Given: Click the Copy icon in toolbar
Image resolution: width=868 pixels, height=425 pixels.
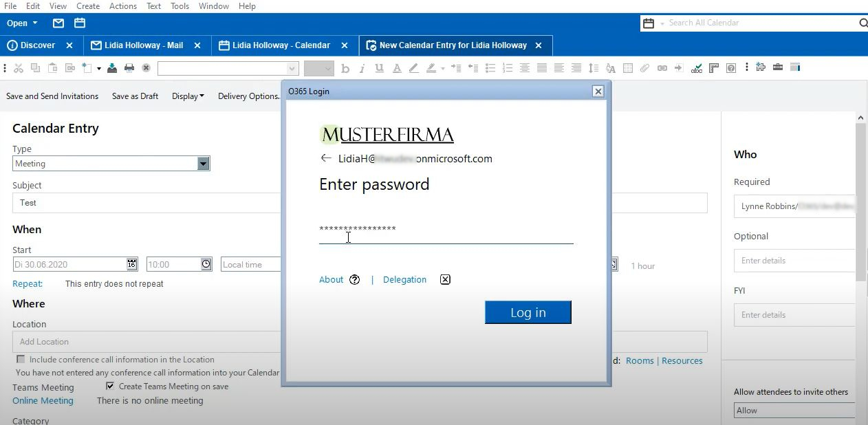Looking at the screenshot, I should click(x=35, y=68).
